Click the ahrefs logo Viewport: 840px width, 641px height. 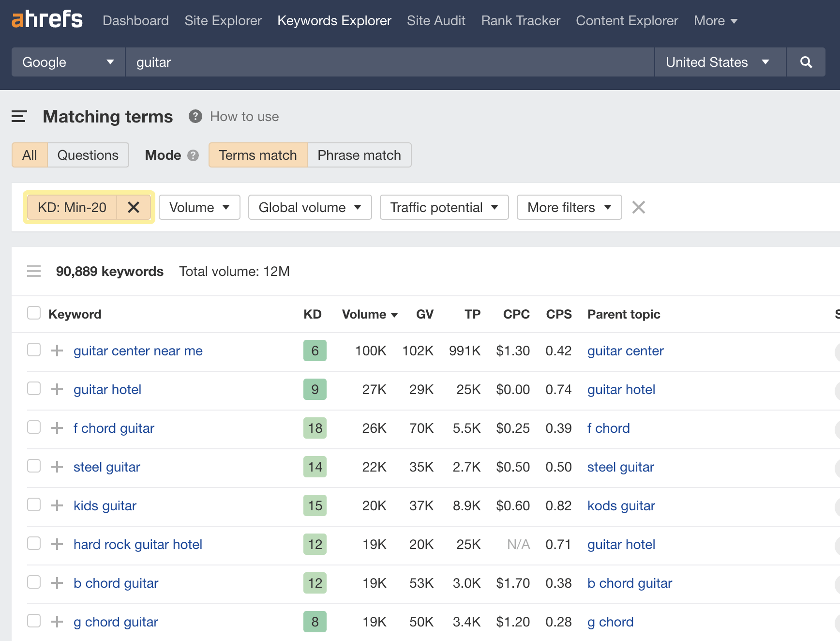point(46,19)
